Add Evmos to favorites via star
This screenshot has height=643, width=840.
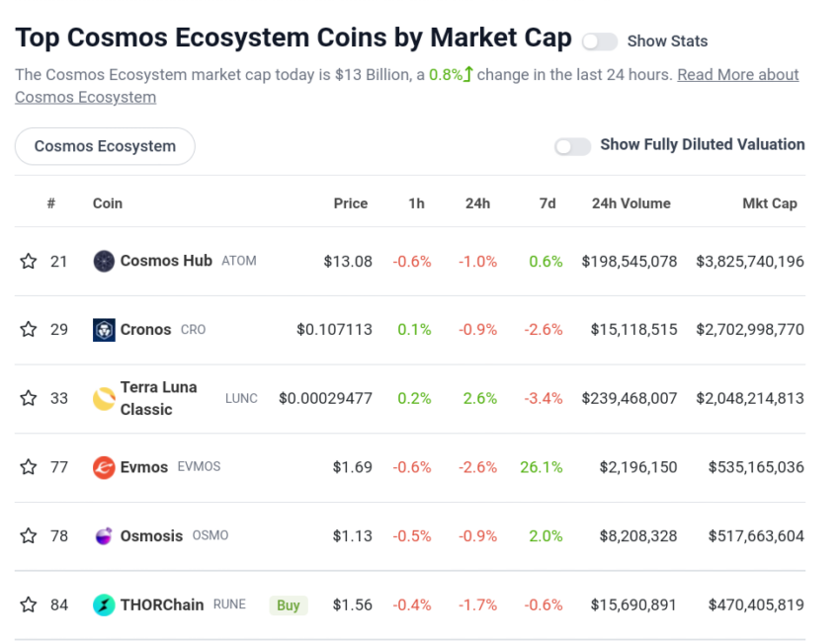coord(29,467)
